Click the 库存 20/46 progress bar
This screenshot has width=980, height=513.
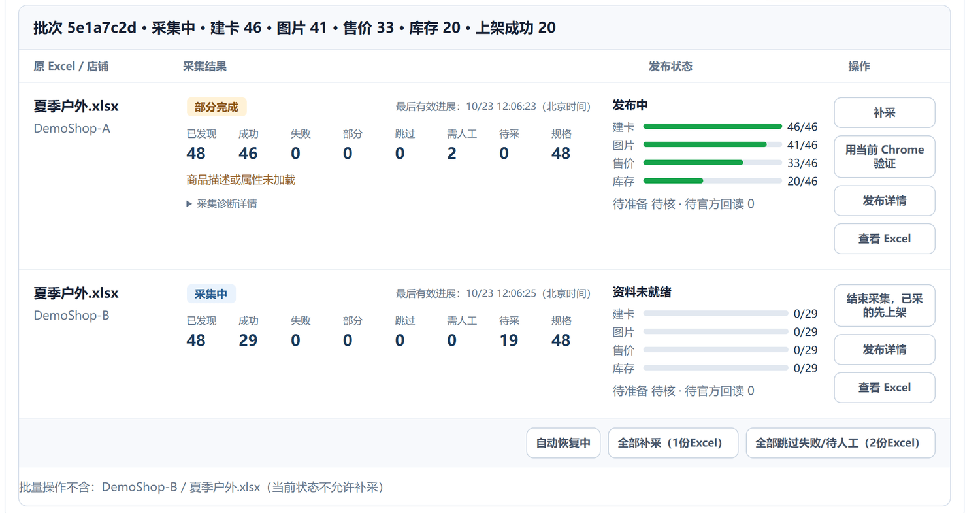click(713, 181)
